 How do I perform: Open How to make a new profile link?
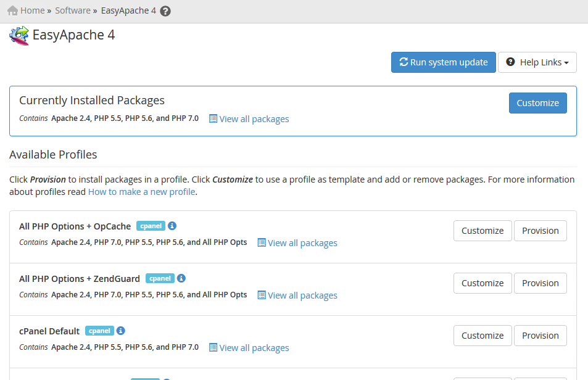(x=142, y=192)
